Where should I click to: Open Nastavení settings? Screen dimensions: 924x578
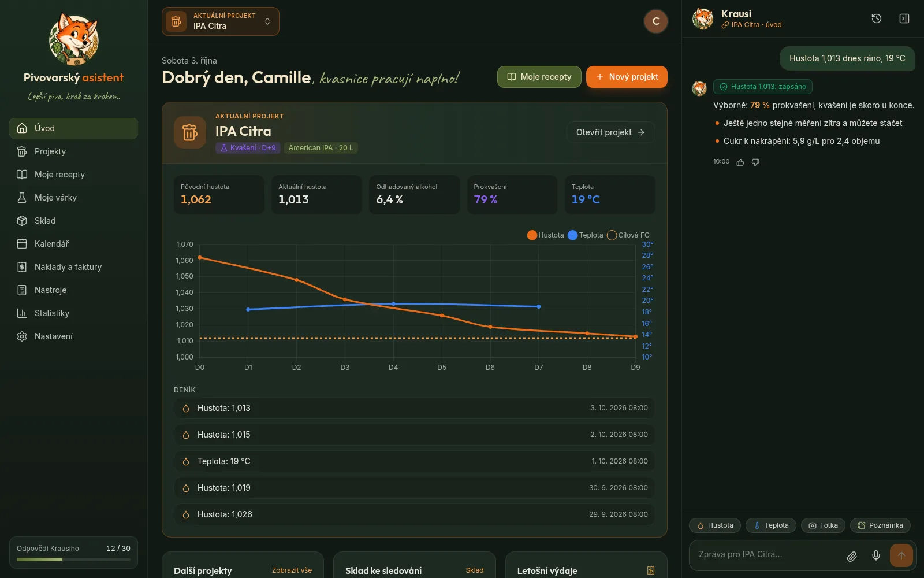pyautogui.click(x=73, y=336)
